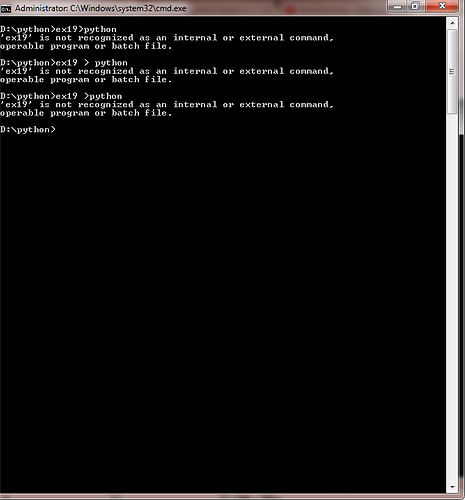
Task: Click the scrollbar down arrow
Action: point(452,487)
